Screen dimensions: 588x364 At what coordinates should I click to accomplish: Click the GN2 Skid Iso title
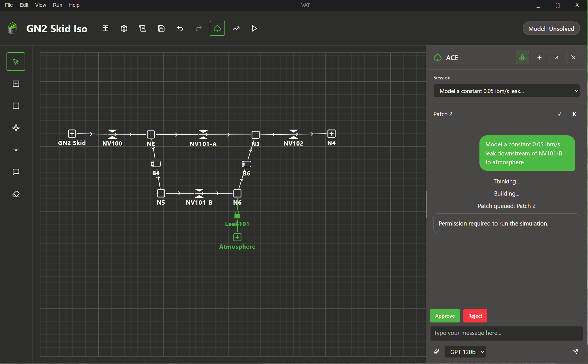tap(57, 29)
